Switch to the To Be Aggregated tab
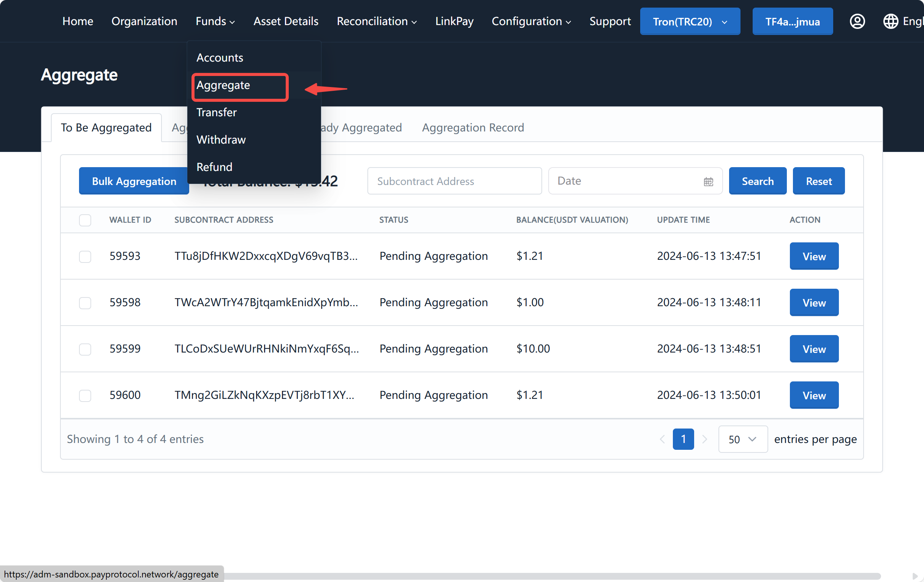Viewport: 924px width, 582px height. click(x=106, y=127)
